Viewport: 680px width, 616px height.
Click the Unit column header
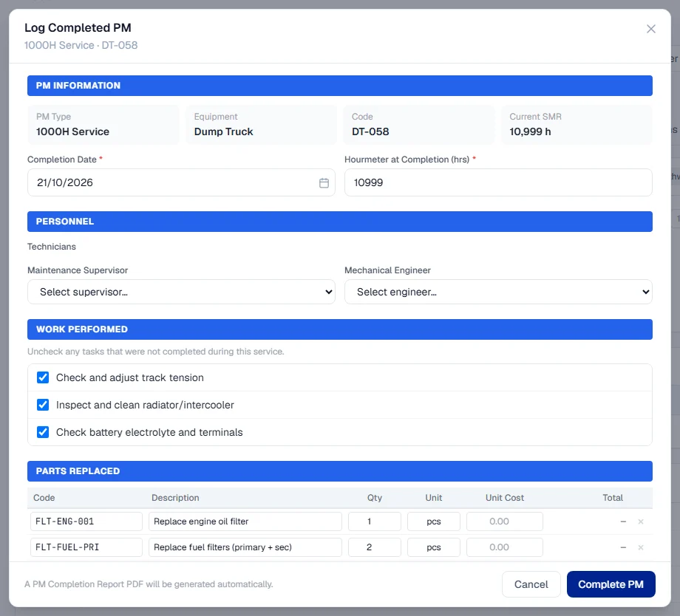pos(434,498)
